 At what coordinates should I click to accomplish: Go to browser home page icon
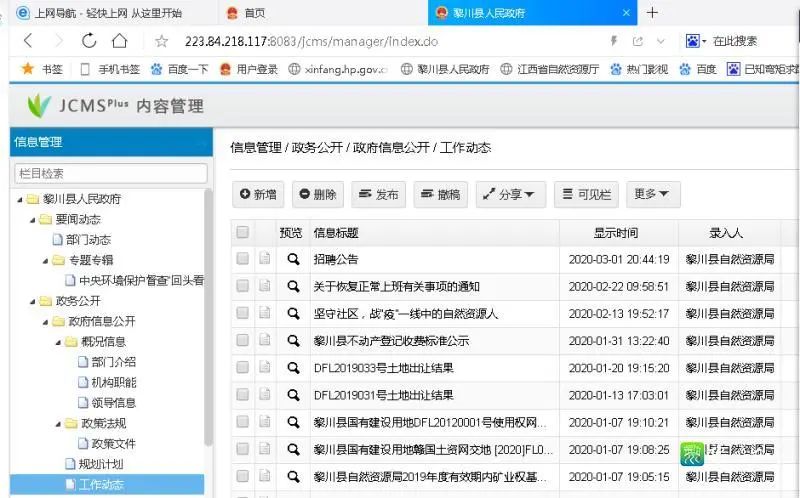[119, 41]
